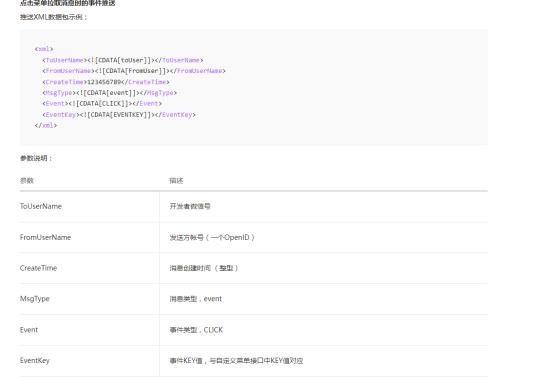
Task: Click the MsgType parameter cell
Action: pos(35,299)
